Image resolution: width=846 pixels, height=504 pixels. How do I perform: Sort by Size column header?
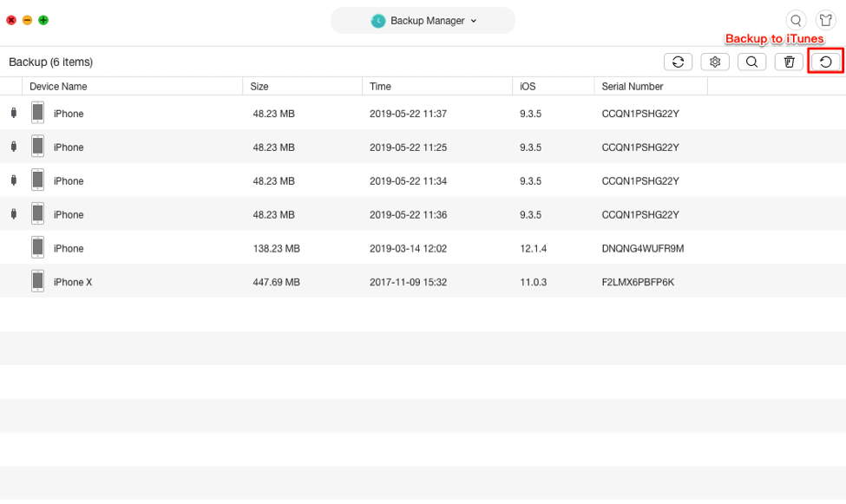(x=302, y=87)
